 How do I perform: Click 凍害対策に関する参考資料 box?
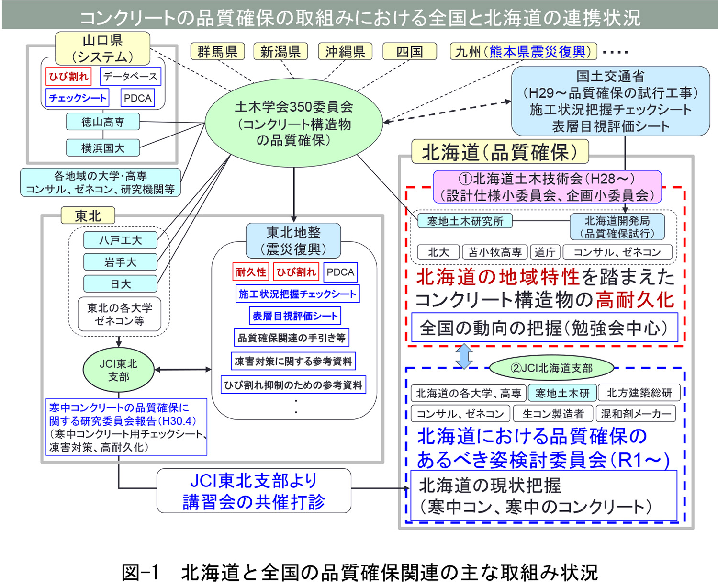click(x=293, y=361)
